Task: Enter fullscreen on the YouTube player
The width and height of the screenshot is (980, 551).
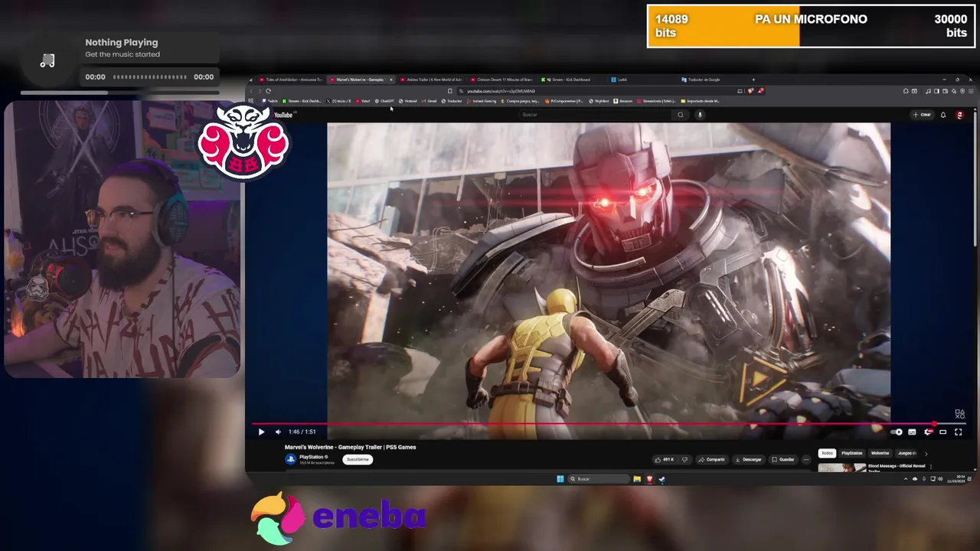Action: (958, 432)
